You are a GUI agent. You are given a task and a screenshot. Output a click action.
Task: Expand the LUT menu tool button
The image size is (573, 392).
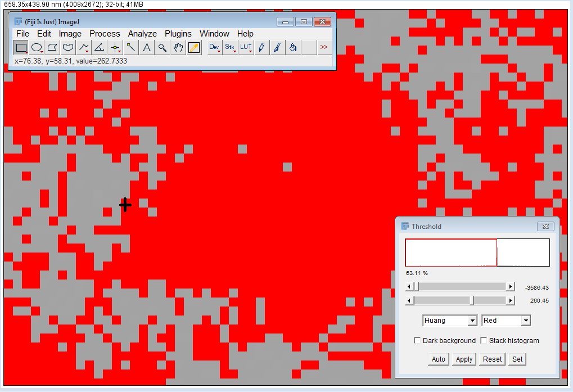246,48
